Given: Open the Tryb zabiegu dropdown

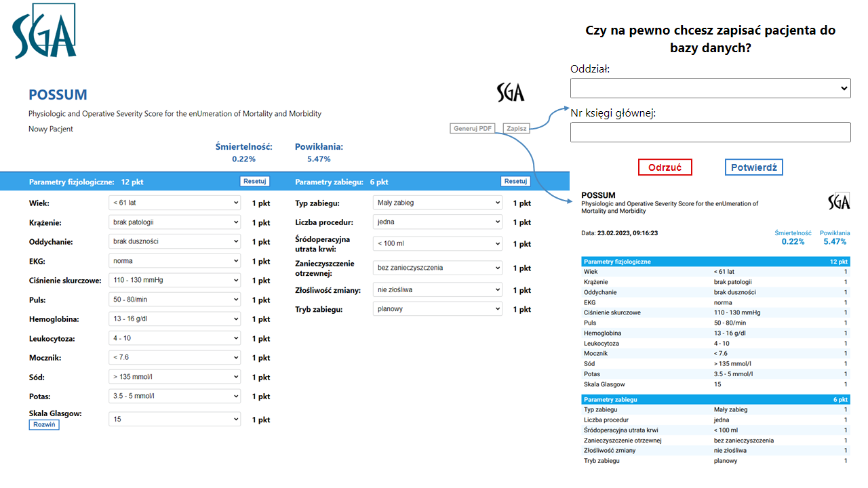Looking at the screenshot, I should tap(438, 309).
